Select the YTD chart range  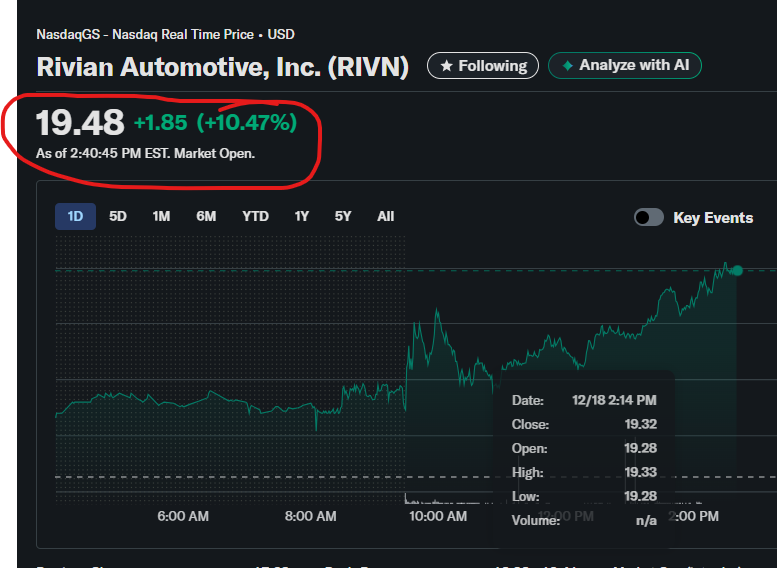(x=255, y=217)
